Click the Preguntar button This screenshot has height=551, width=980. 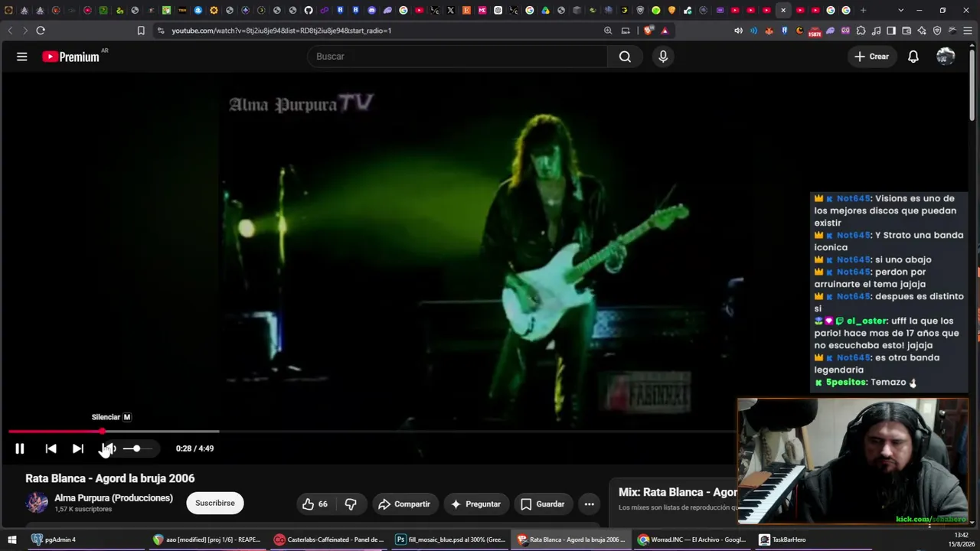coord(475,504)
